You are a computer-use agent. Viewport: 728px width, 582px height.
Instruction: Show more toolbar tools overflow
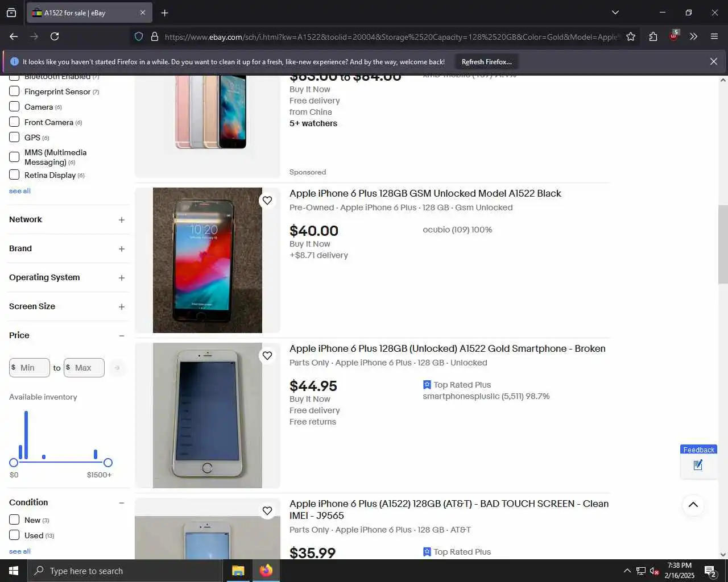click(693, 36)
